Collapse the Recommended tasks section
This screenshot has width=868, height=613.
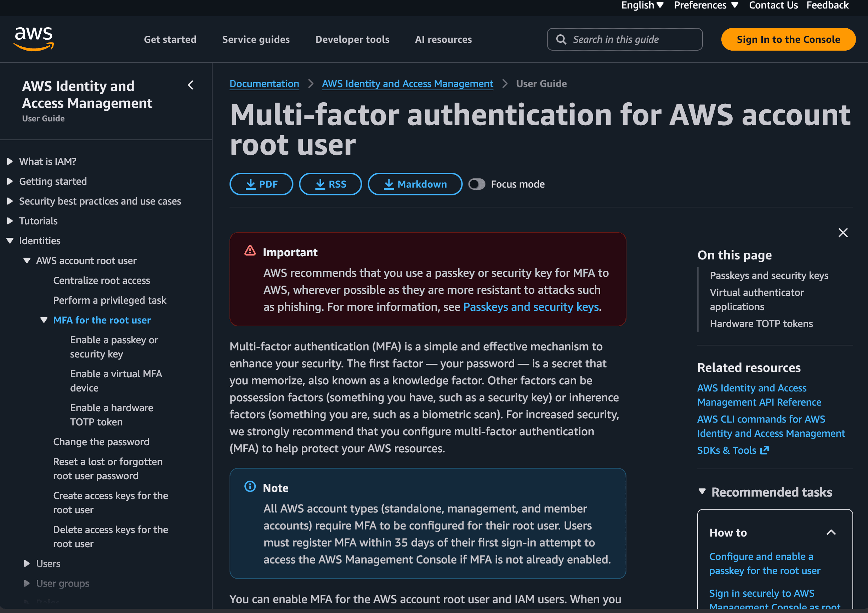click(702, 491)
